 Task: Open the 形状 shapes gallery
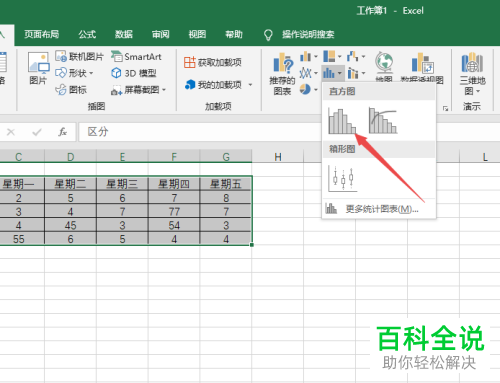point(74,73)
